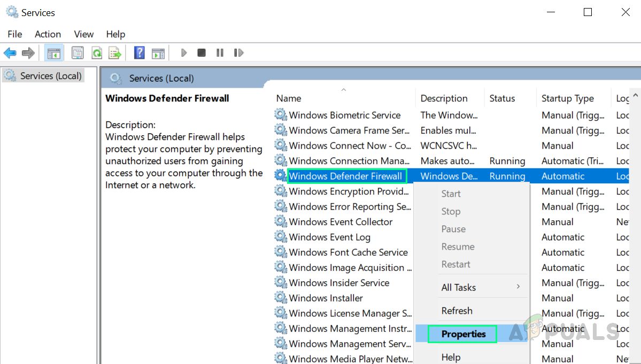
Task: Click gear icon of Windows Management Instrumentation
Action: pyautogui.click(x=281, y=328)
